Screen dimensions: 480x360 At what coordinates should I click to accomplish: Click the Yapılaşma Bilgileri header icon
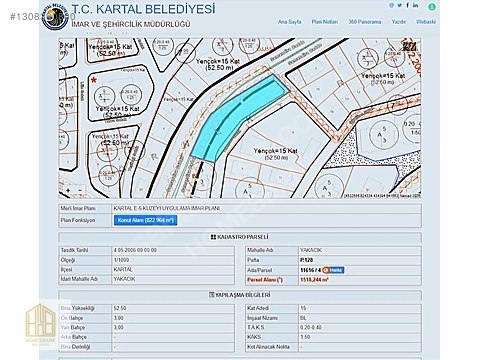pos(211,295)
